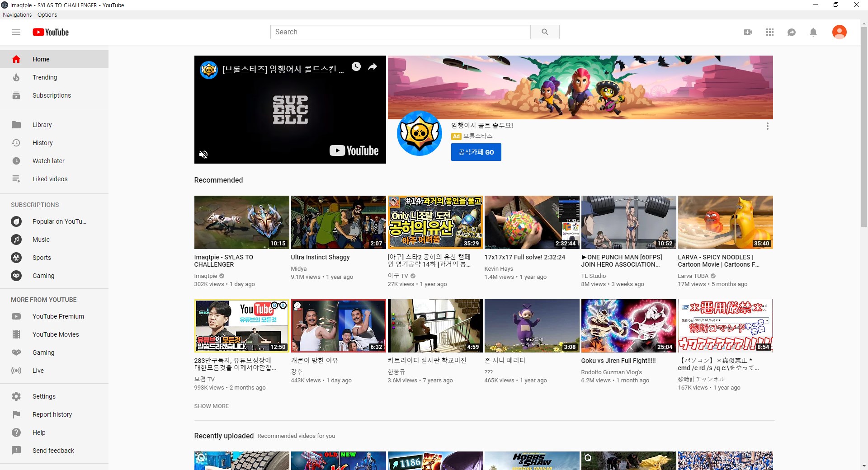
Task: Select Larva TUBA channel name
Action: point(693,276)
